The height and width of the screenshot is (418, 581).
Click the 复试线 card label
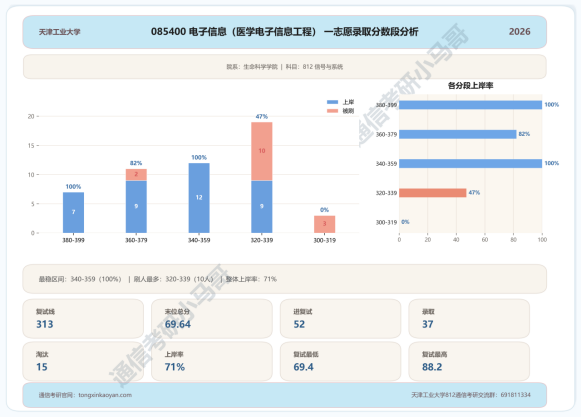tap(45, 312)
